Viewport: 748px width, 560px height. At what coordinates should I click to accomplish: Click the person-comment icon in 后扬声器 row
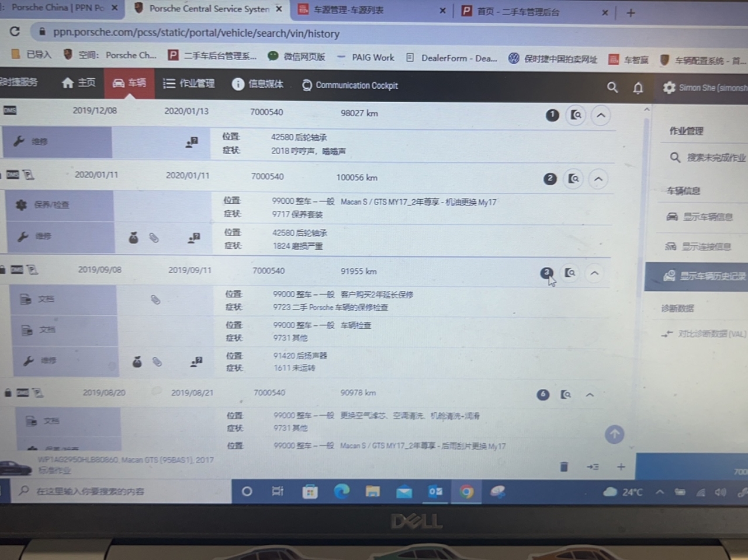click(x=196, y=362)
